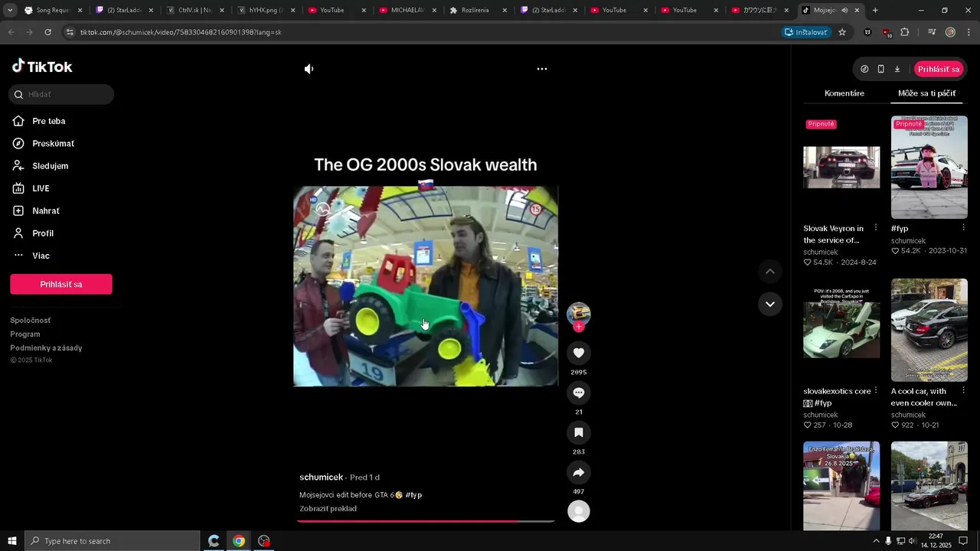Open the spinning sound disc icon
Viewport: 980px width, 551px height.
point(579,511)
